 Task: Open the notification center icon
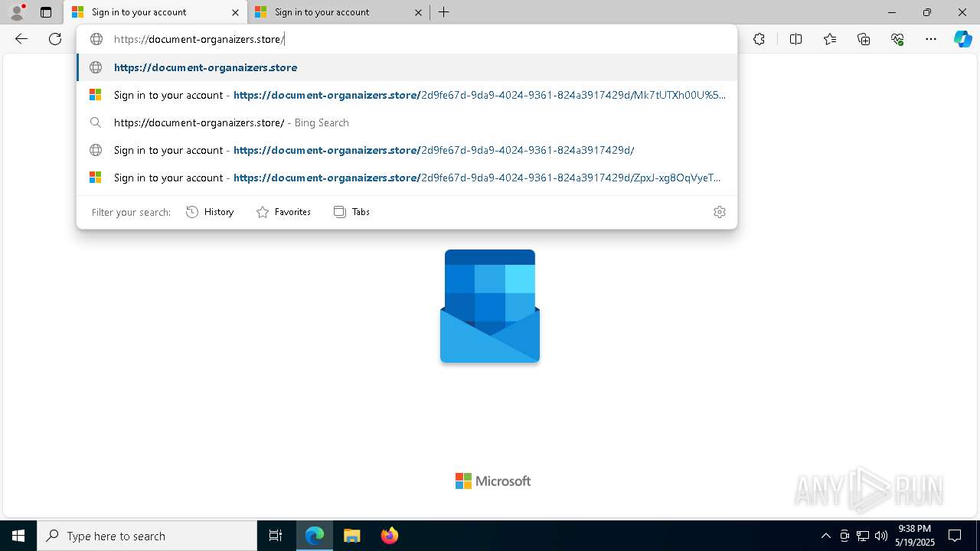click(955, 536)
